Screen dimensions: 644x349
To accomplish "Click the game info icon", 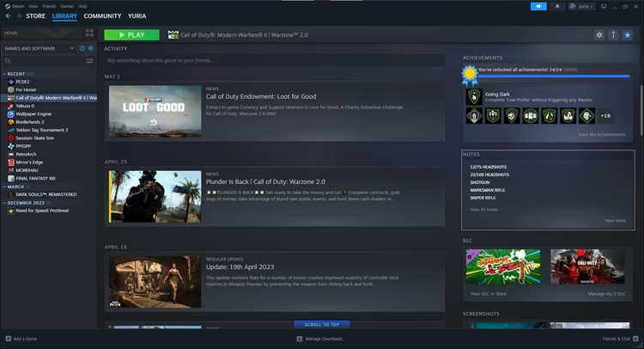I will (613, 35).
